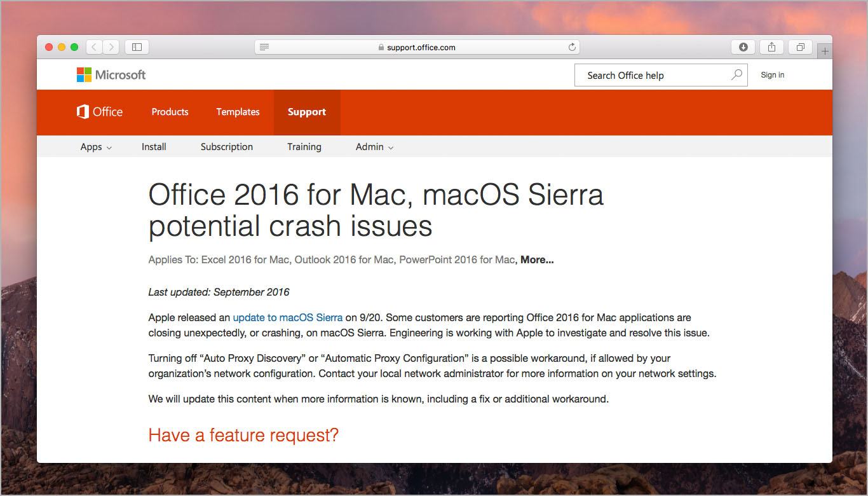This screenshot has height=496, width=868.
Task: Open the Share menu icon
Action: pos(771,47)
